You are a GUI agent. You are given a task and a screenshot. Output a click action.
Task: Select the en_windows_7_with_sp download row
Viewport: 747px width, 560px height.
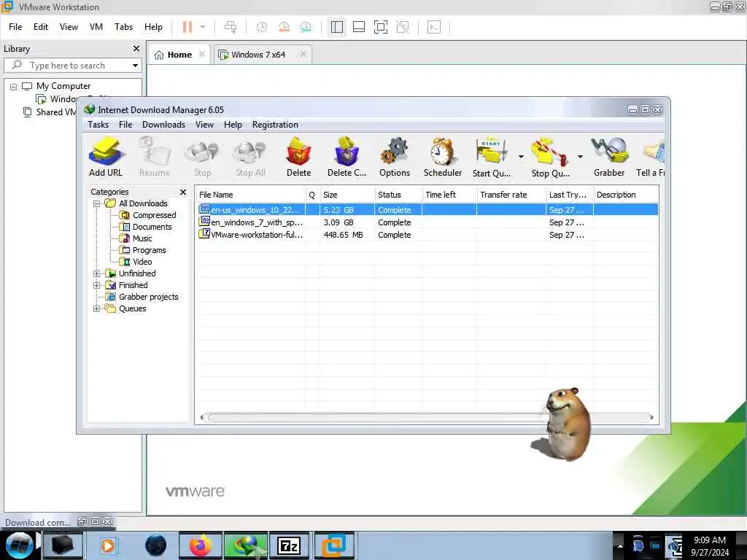[x=427, y=222]
